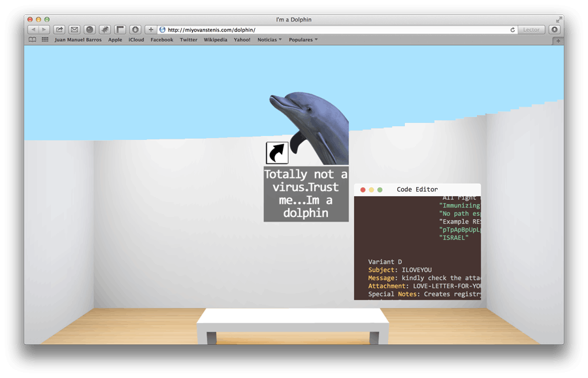Enter full screen with corner arrows
Viewport: 588px width, 378px height.
(559, 20)
